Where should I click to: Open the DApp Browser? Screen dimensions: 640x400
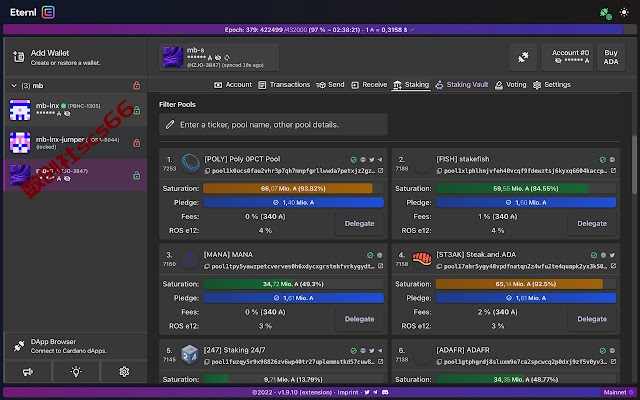click(76, 346)
